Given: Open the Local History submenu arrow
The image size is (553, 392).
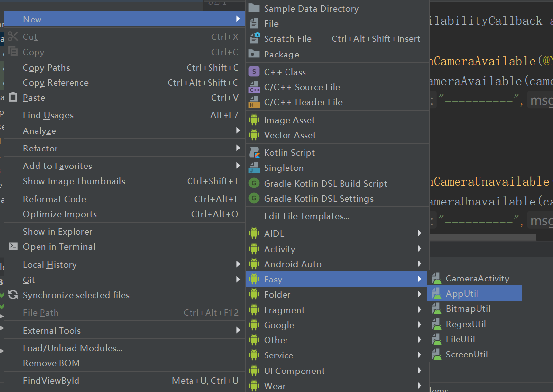Looking at the screenshot, I should click(238, 264).
